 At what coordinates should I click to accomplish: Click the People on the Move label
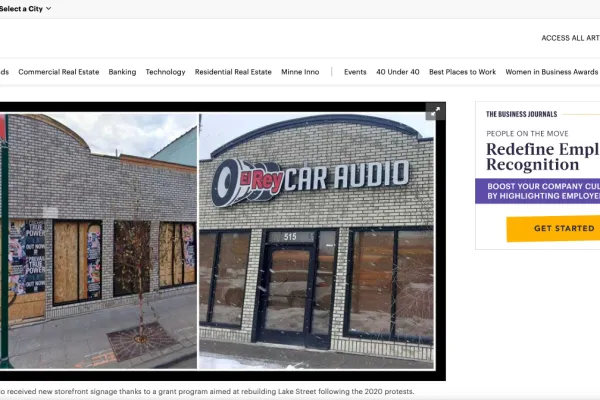[527, 134]
